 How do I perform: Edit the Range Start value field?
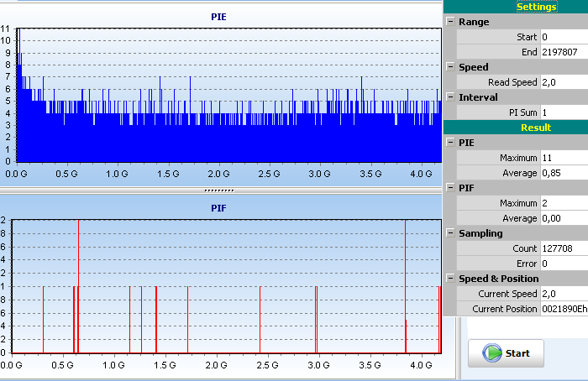pyautogui.click(x=564, y=37)
